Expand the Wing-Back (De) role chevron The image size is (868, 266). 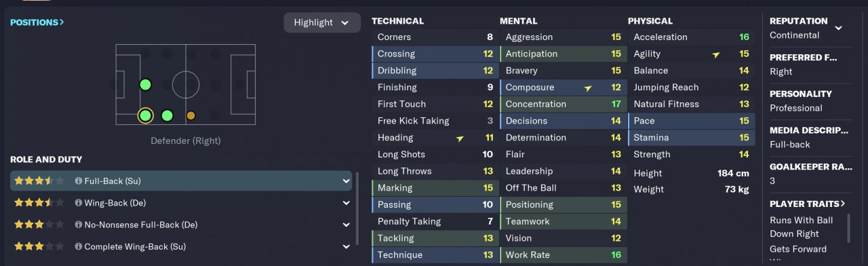pos(346,203)
